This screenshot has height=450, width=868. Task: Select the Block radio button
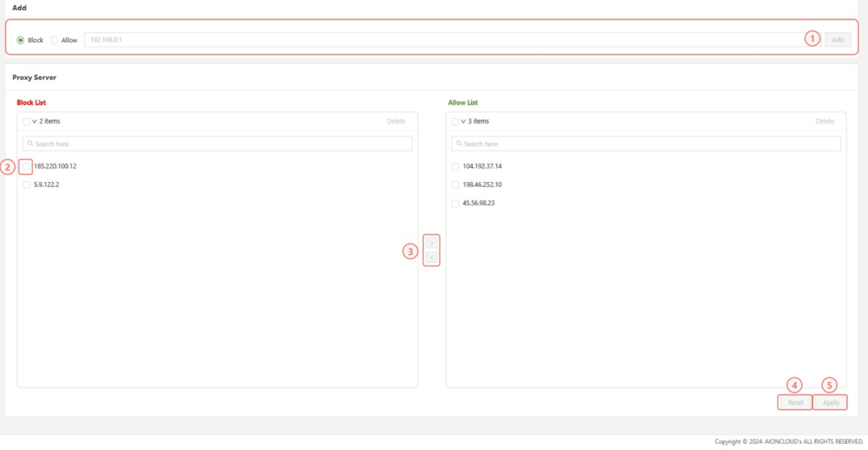tap(21, 40)
